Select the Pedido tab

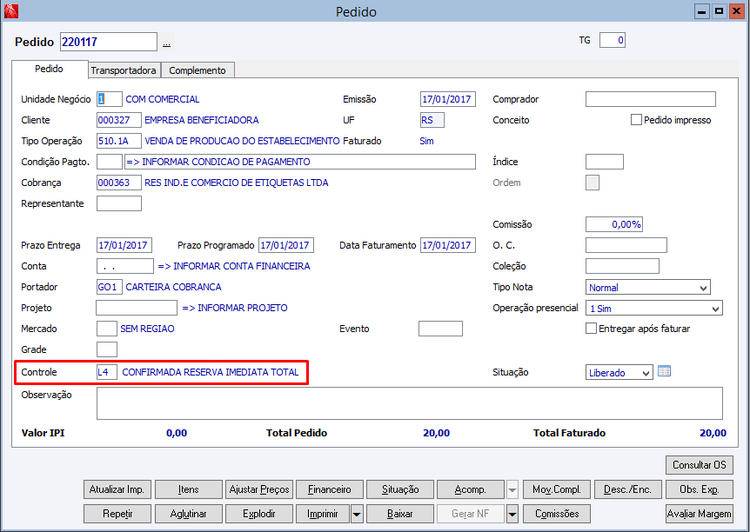[49, 69]
